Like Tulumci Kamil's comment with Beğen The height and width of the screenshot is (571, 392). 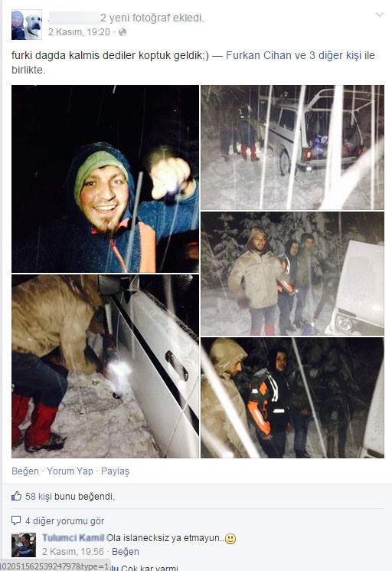coord(126,551)
